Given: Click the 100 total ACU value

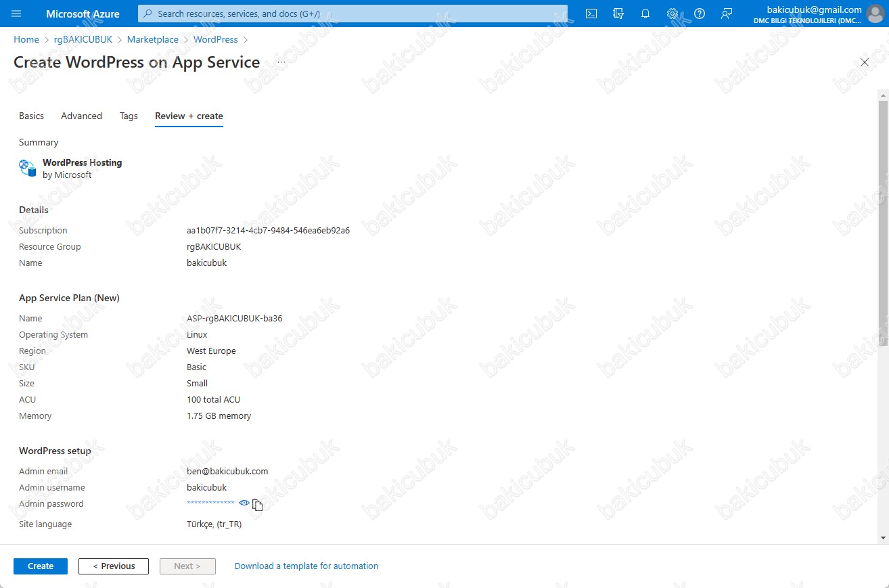Looking at the screenshot, I should [x=213, y=400].
